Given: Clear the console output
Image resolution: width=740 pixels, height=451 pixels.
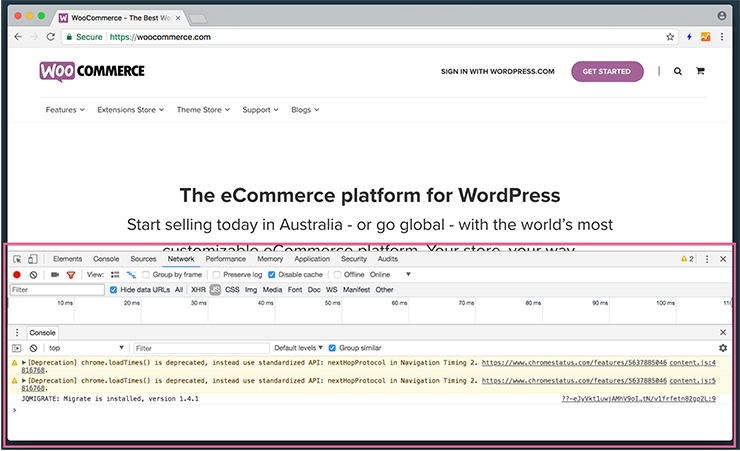Looking at the screenshot, I should pyautogui.click(x=33, y=348).
